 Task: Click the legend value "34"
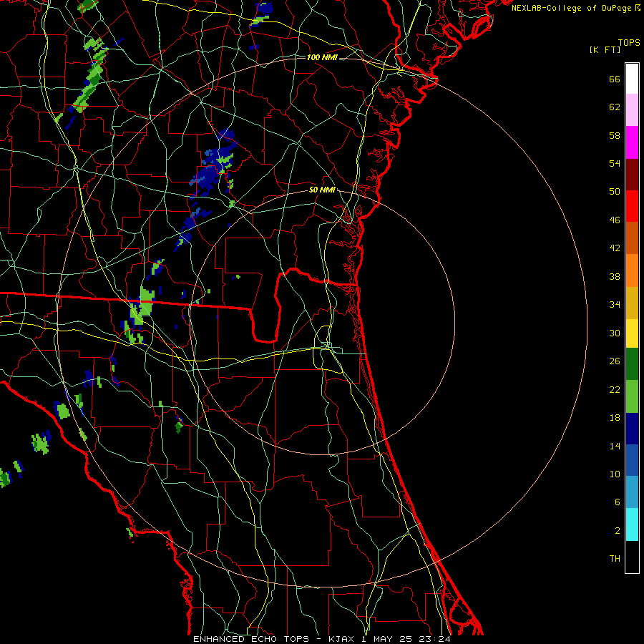(x=615, y=305)
